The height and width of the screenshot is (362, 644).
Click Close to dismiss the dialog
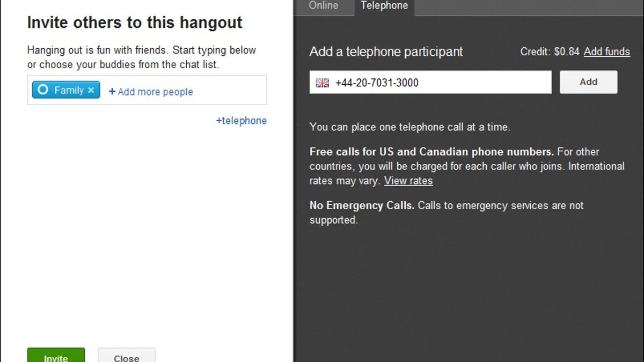(x=126, y=357)
